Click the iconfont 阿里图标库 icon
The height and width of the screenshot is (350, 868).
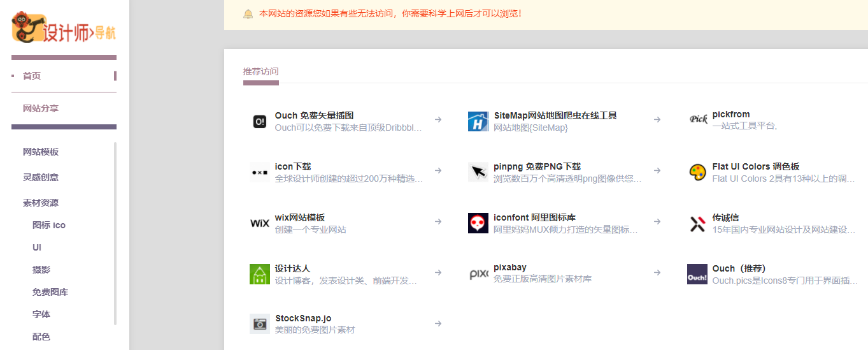478,223
